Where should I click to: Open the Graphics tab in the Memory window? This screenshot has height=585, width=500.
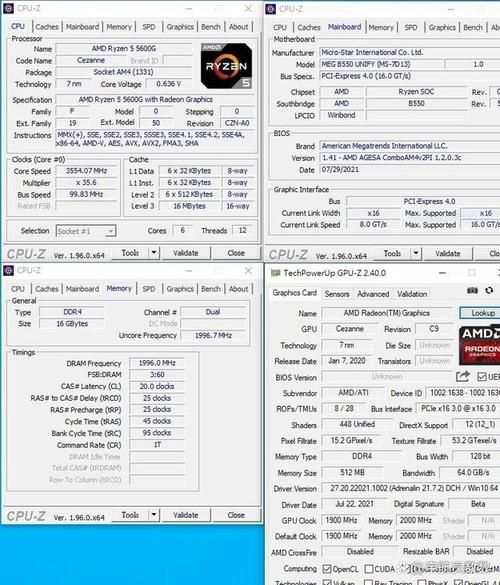click(x=180, y=289)
